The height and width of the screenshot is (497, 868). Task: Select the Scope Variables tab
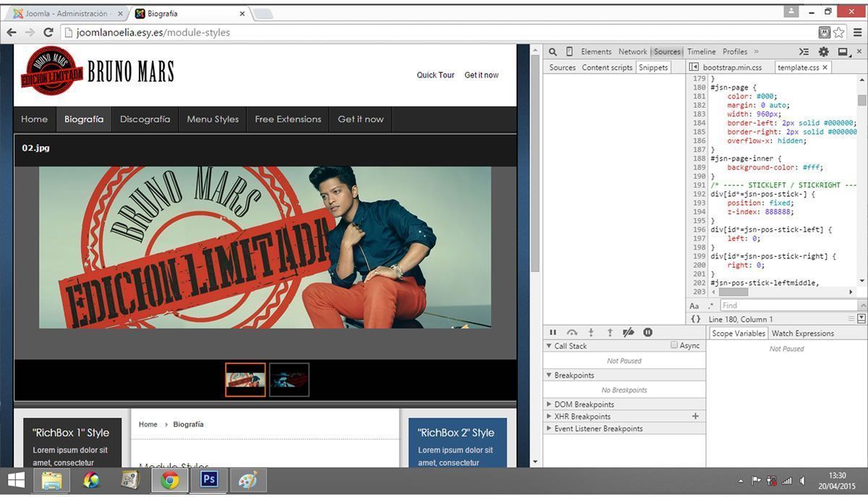tap(739, 334)
